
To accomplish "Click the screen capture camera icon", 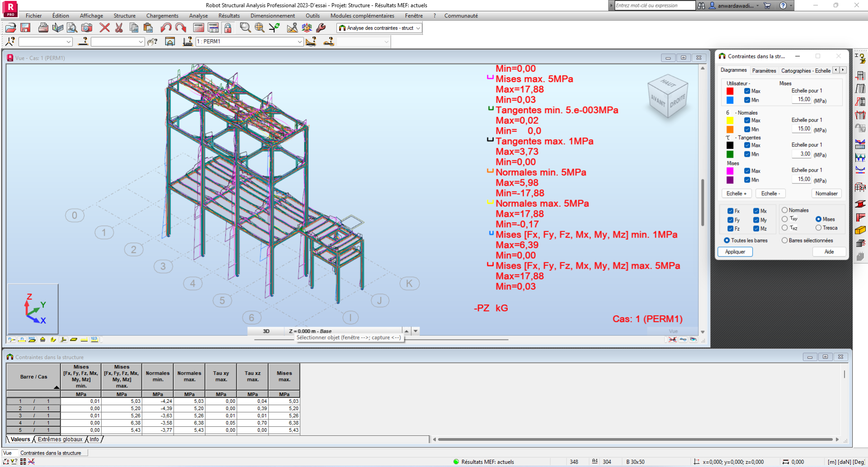I will coord(86,28).
